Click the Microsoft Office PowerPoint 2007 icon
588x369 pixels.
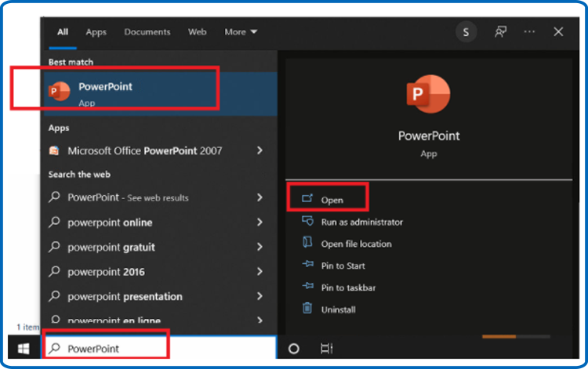pos(54,150)
